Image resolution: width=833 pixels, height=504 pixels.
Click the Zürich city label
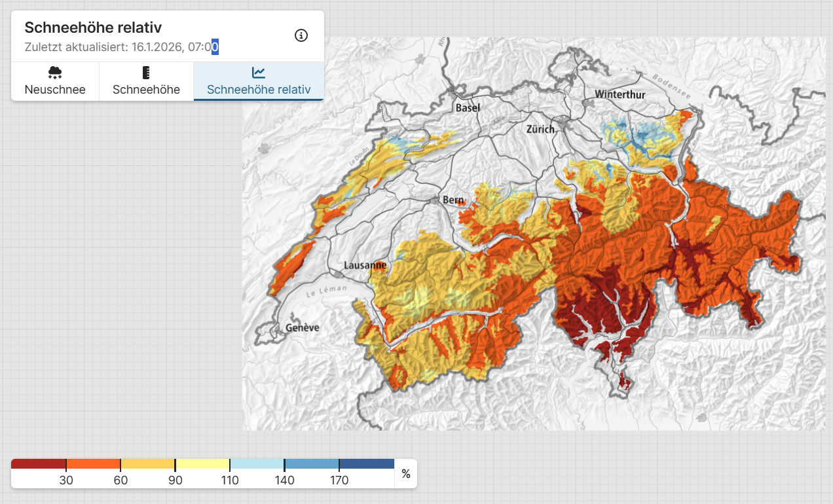click(540, 129)
